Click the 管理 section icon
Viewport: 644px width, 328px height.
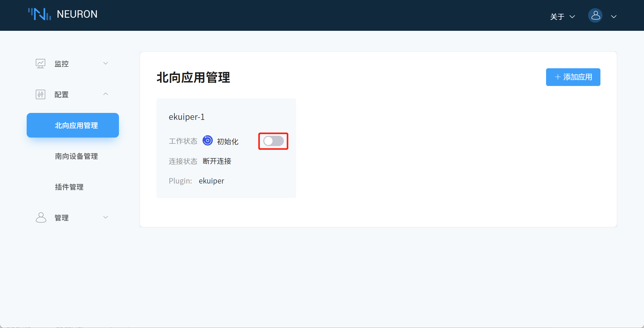tap(41, 217)
